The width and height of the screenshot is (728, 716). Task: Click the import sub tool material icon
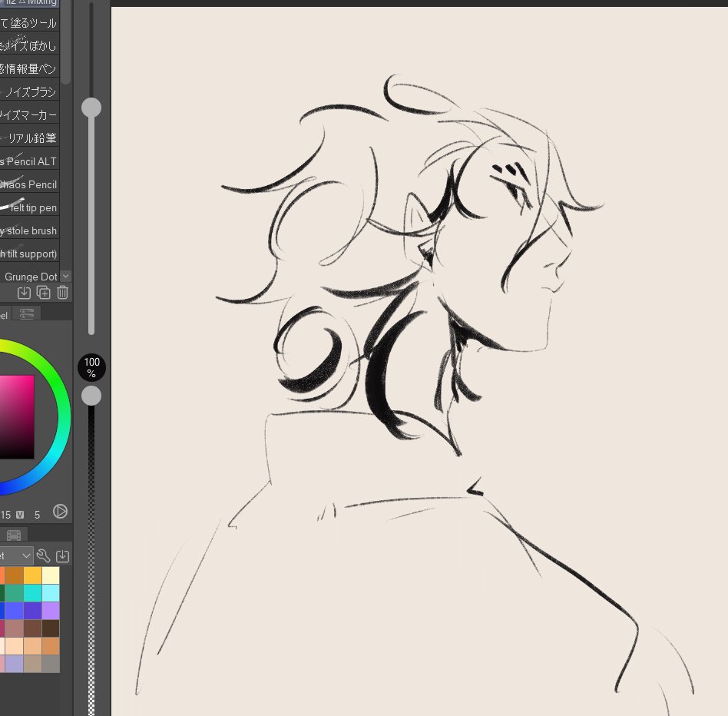point(24,293)
